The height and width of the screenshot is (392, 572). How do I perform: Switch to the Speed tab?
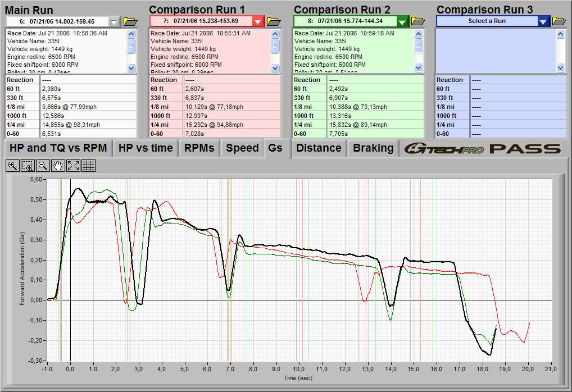242,148
